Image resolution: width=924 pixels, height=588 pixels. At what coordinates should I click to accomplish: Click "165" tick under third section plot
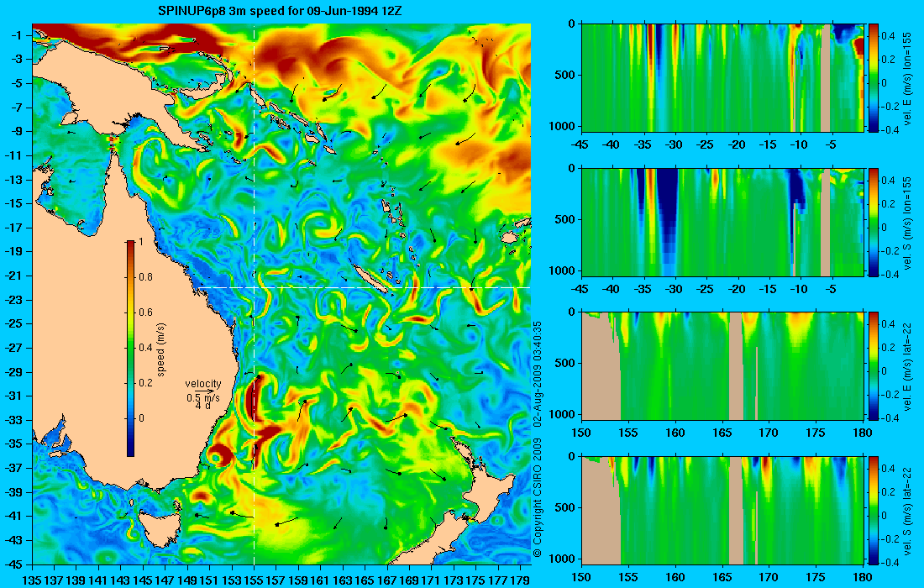(x=722, y=433)
